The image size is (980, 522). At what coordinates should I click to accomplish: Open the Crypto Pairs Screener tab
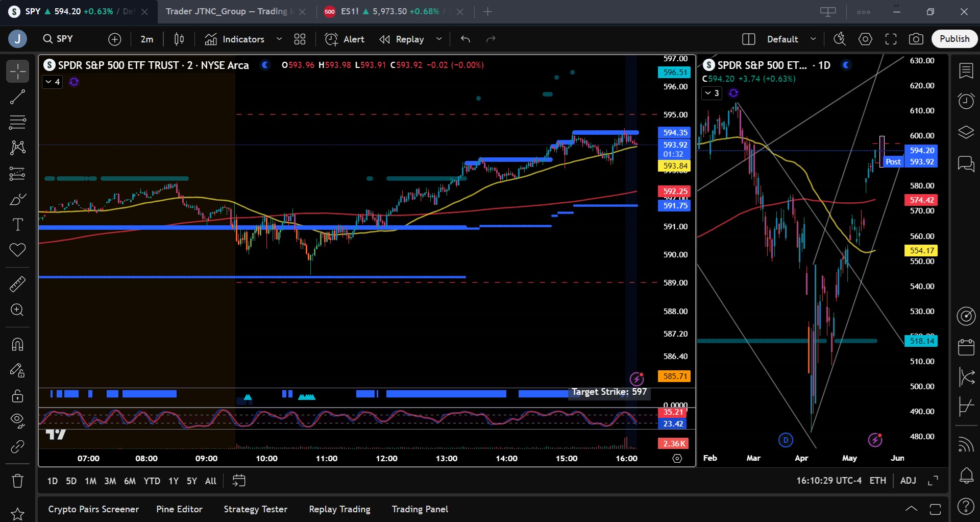93,509
